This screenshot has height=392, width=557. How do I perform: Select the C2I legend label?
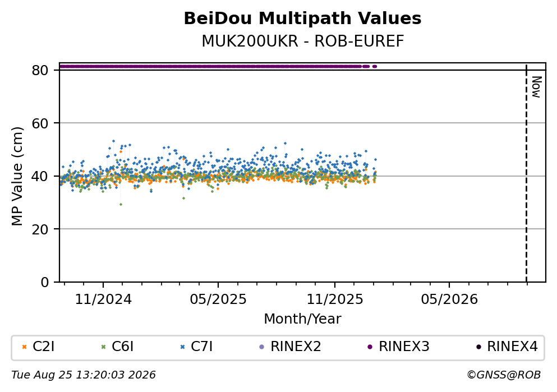pos(44,347)
